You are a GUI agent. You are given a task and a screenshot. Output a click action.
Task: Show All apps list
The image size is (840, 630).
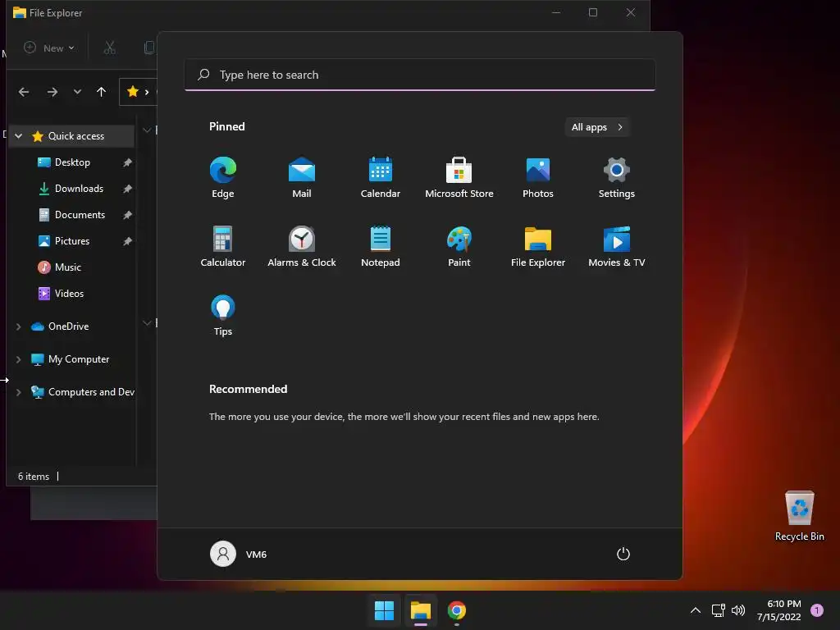pos(597,127)
